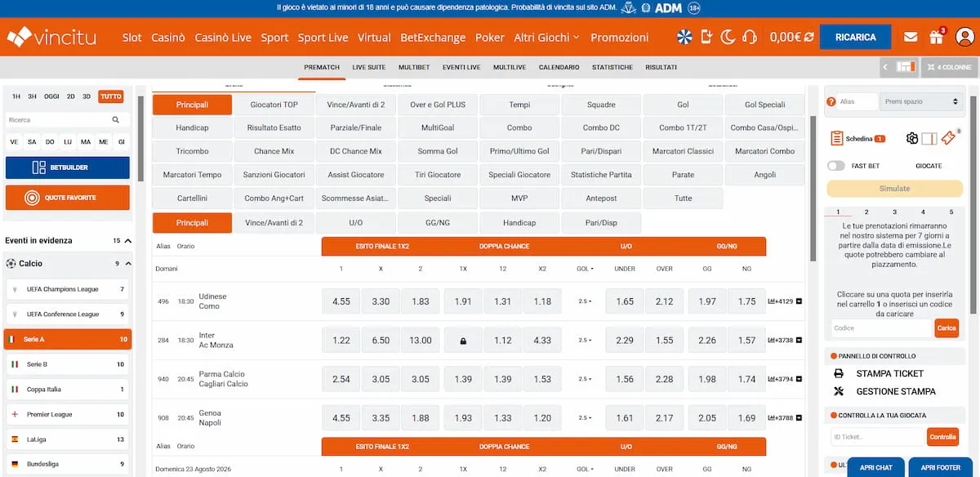Open the messages envelope icon
Viewport: 980px width, 477px height.
click(x=911, y=38)
